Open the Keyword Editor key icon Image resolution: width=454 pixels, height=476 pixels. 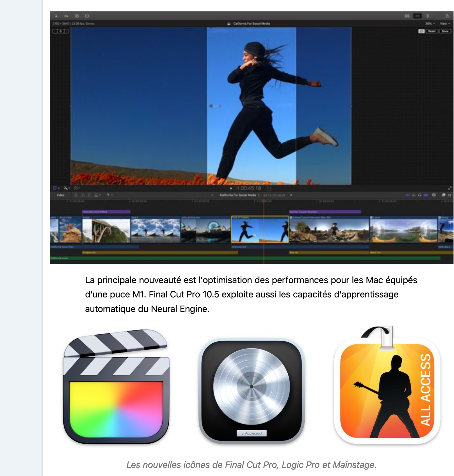click(66, 16)
